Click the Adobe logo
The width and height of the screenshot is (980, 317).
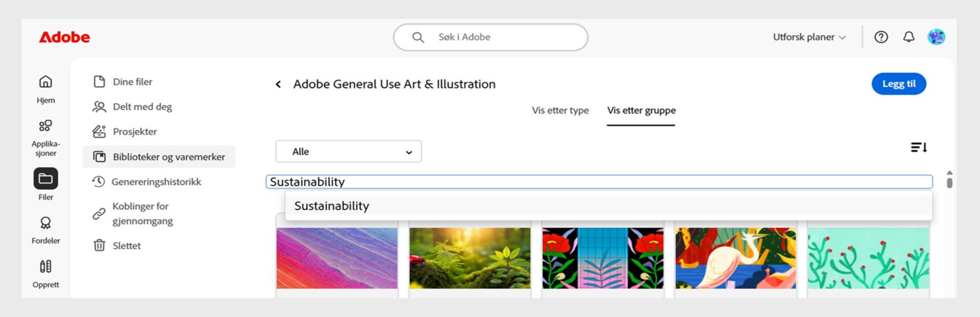tap(64, 37)
